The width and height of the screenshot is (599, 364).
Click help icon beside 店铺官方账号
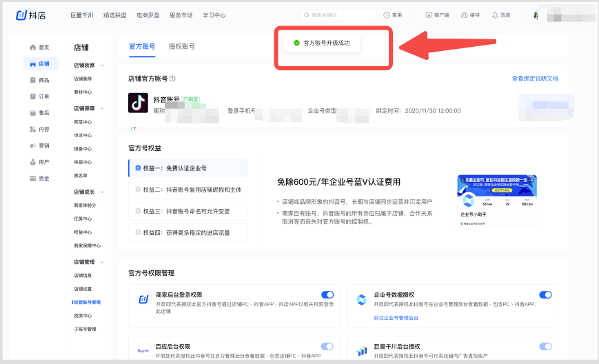[172, 79]
